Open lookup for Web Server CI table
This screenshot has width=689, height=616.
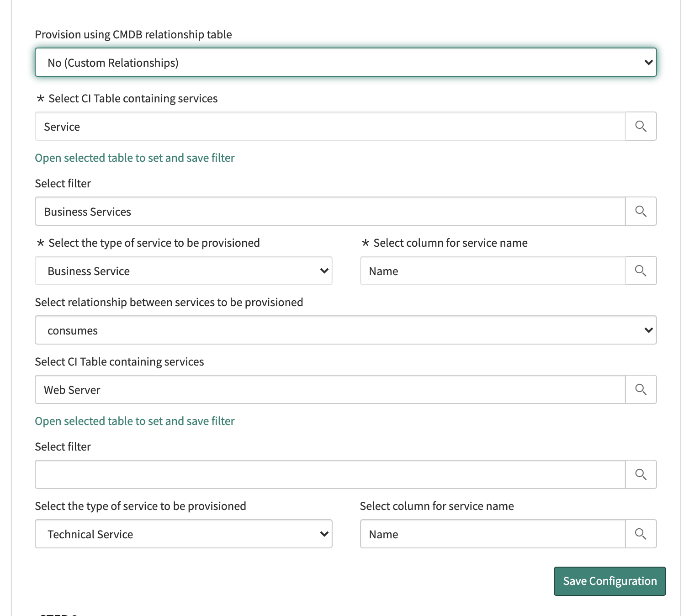pyautogui.click(x=641, y=389)
